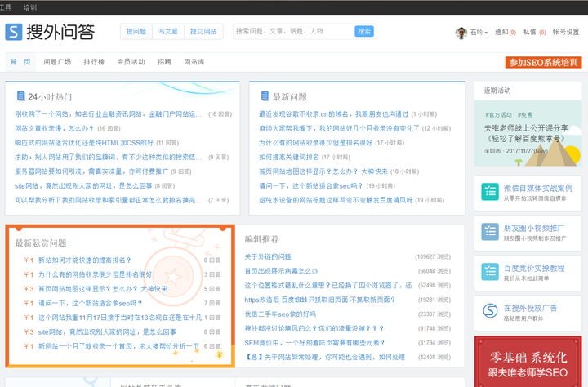Open hot question 网站文章收录慢，怎么办？
This screenshot has height=387, width=588.
click(54, 128)
